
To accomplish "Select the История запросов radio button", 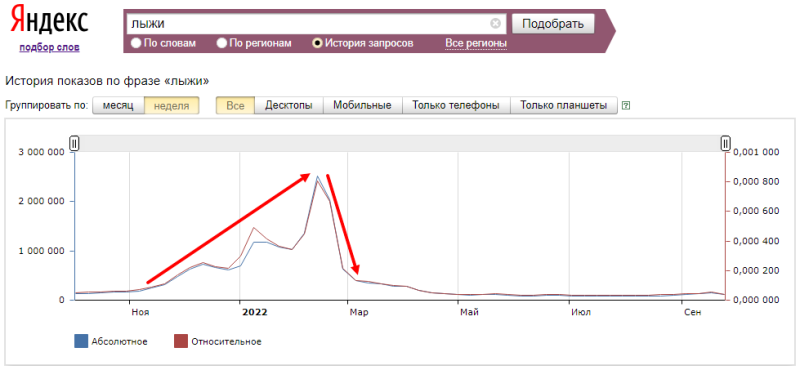I will pyautogui.click(x=317, y=43).
